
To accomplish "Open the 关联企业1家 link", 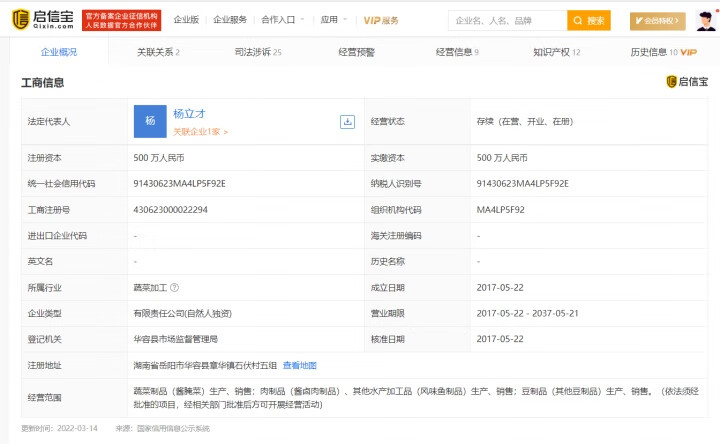I will (200, 132).
